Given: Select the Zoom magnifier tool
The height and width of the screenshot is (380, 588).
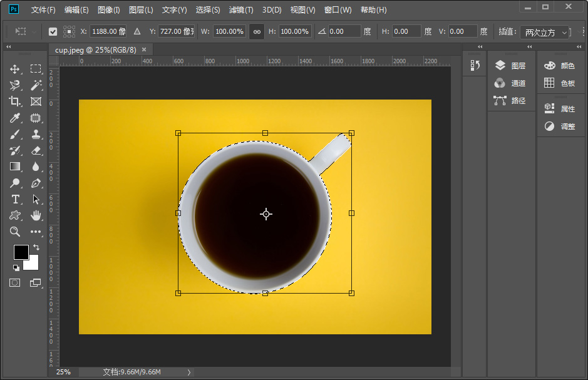Looking at the screenshot, I should [x=14, y=232].
